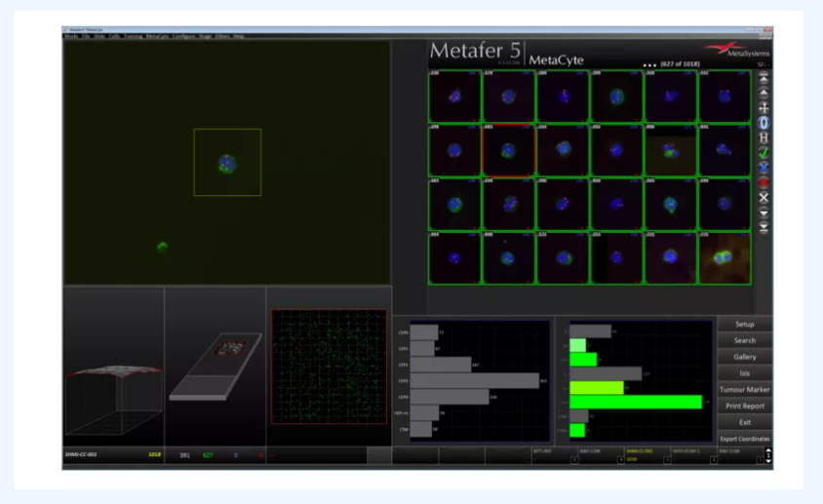Click the red-bordered scatter plot of cell positions
823x504 pixels.
click(x=329, y=367)
